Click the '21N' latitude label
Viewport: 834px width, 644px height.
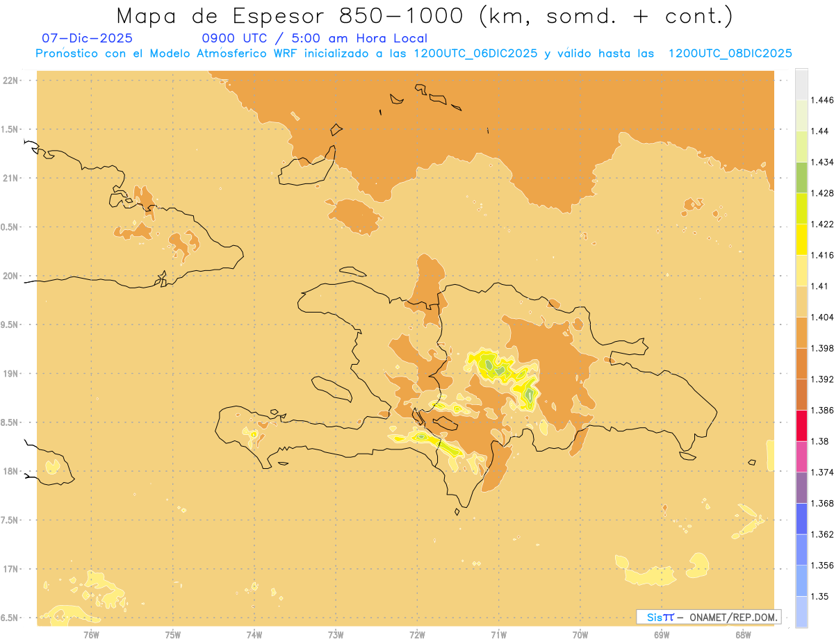10,178
